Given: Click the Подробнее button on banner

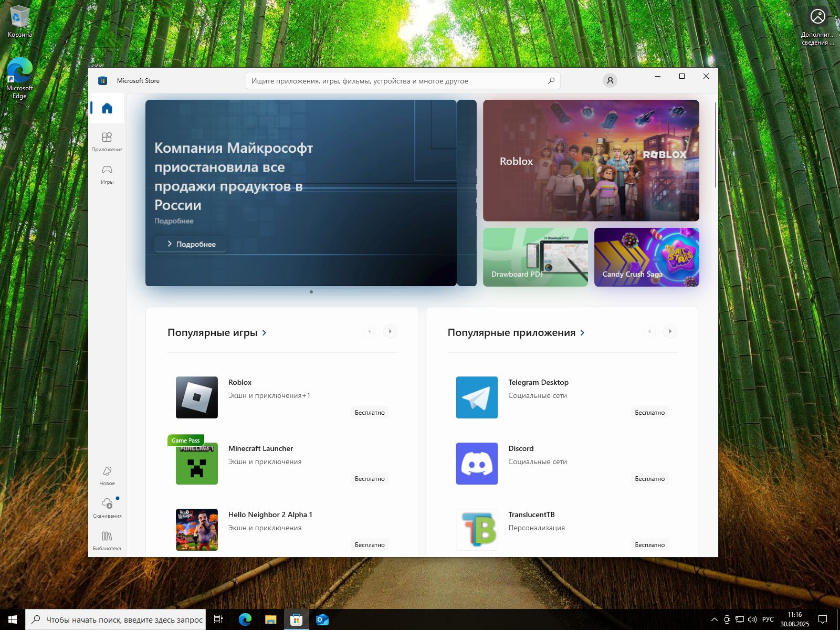Looking at the screenshot, I should pyautogui.click(x=191, y=244).
